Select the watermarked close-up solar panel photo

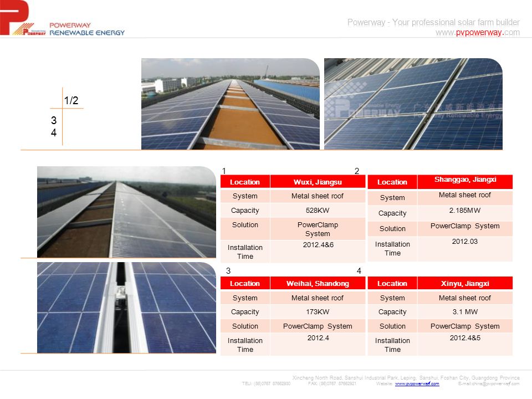413,104
